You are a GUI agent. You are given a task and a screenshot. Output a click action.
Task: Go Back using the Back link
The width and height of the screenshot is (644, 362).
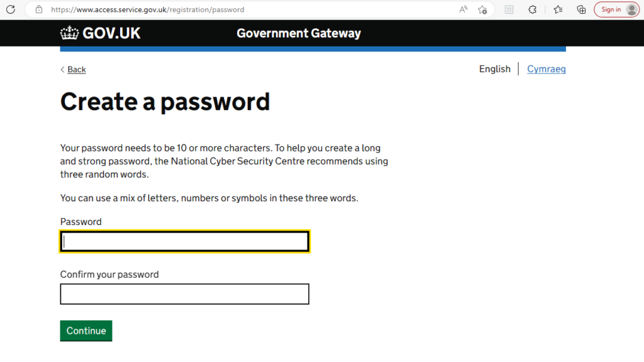pos(76,69)
